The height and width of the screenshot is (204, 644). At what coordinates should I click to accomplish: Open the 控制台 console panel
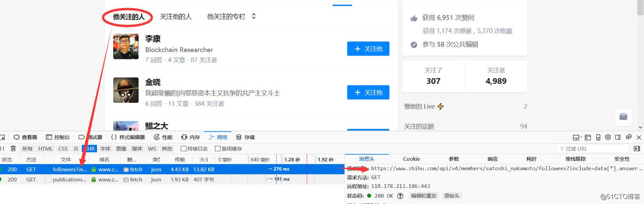58,137
